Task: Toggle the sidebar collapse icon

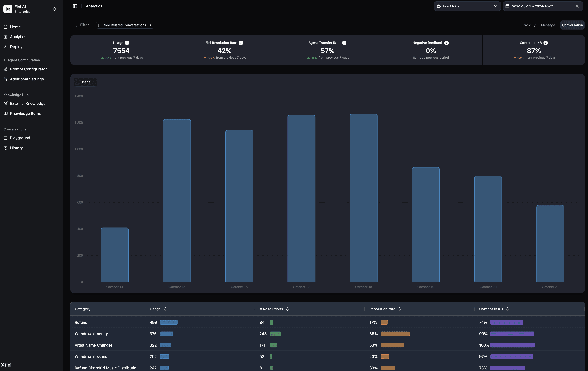Action: click(75, 6)
